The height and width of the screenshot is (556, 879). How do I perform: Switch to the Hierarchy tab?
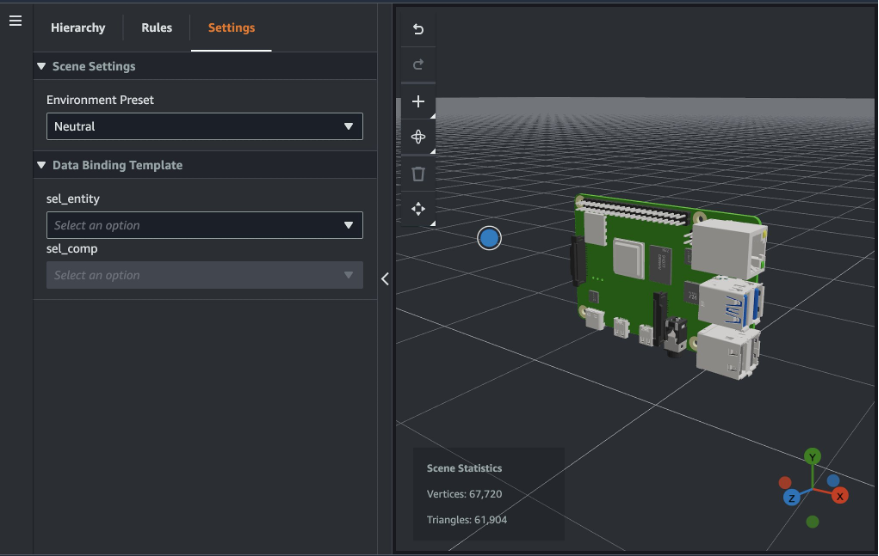coord(78,28)
